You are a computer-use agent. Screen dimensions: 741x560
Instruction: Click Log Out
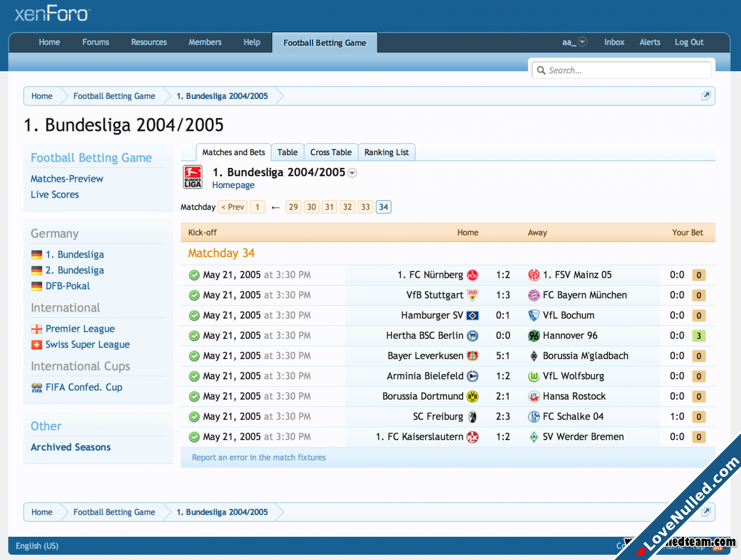pos(689,42)
